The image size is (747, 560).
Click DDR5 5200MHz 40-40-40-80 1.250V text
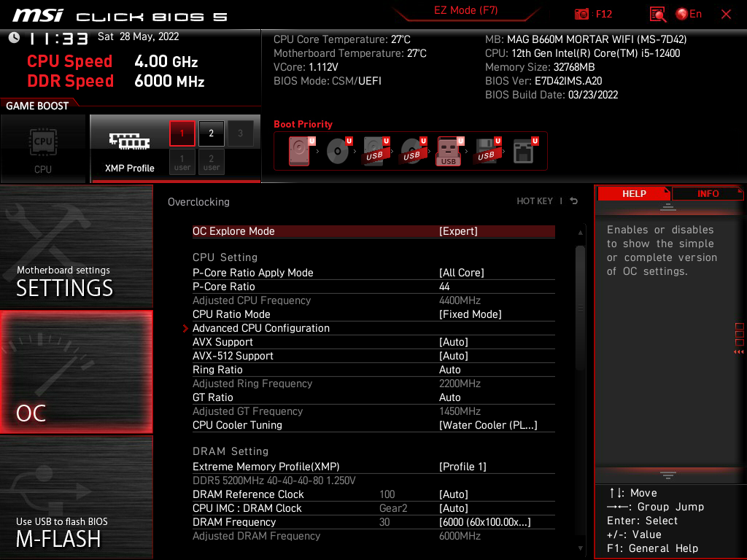coord(274,481)
